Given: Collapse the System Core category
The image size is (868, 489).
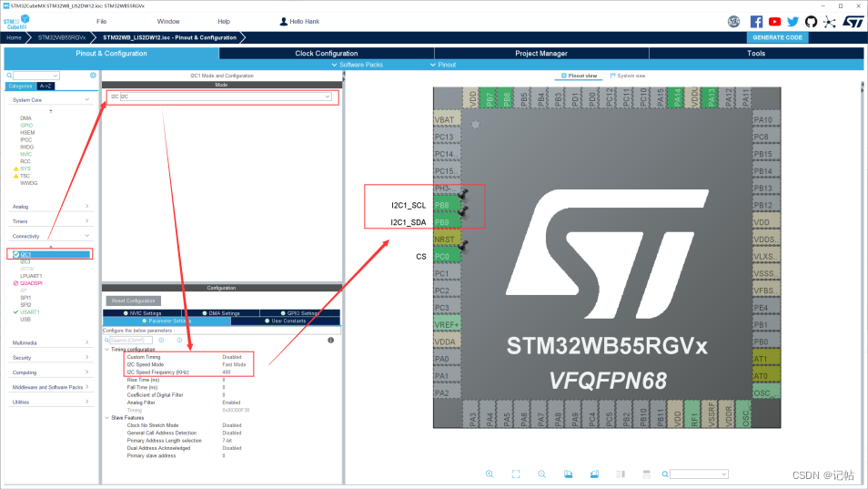Looking at the screenshot, I should click(x=87, y=99).
